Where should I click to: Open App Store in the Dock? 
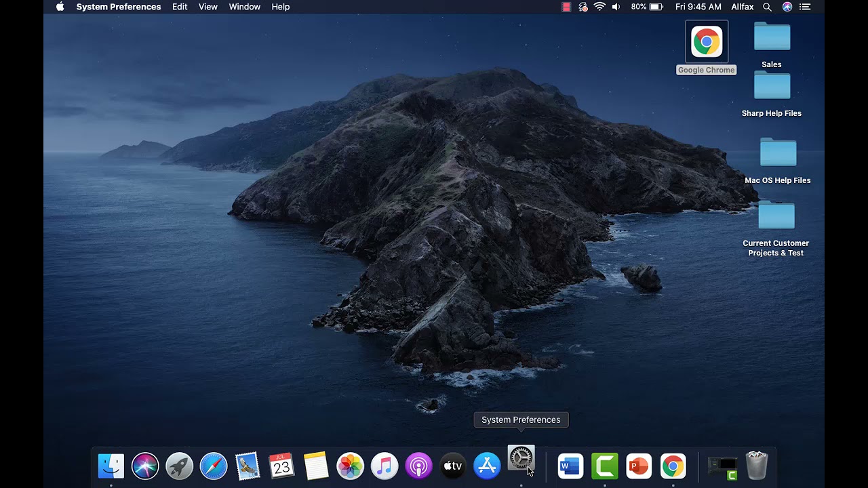point(487,466)
